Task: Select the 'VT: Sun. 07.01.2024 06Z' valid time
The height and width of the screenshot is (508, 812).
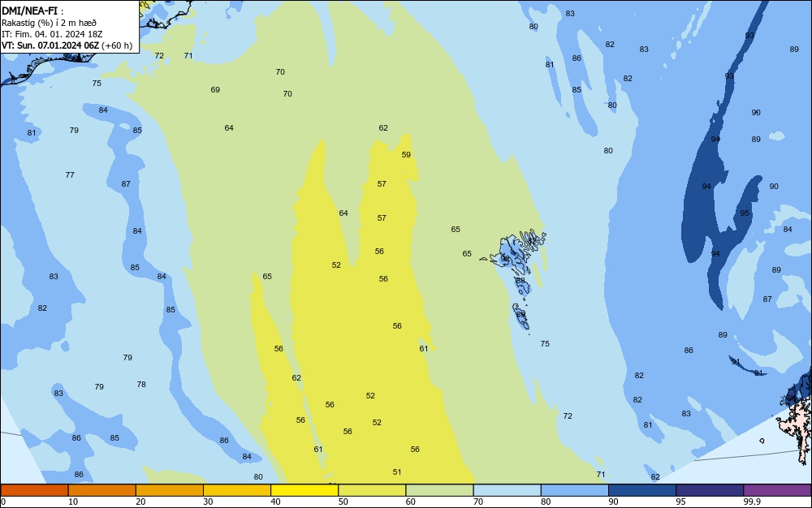Action: (x=50, y=45)
